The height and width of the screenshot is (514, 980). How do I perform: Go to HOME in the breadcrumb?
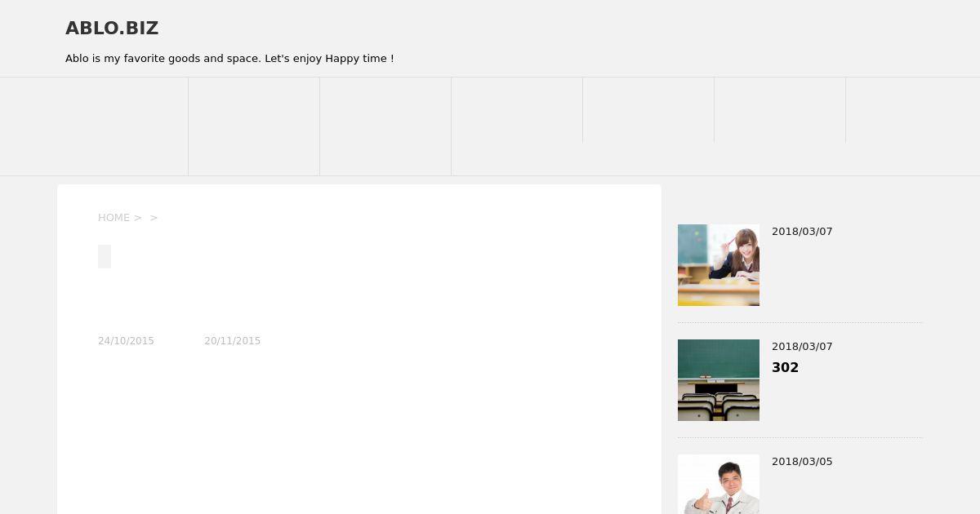114,218
